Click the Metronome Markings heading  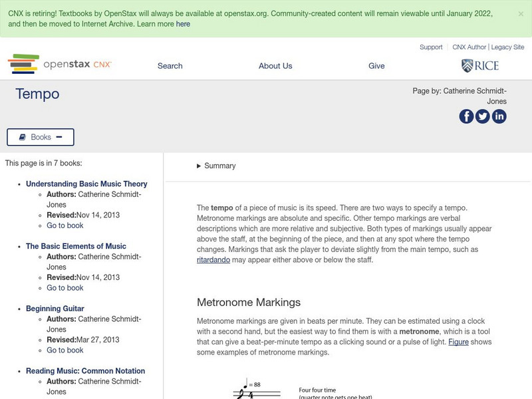[249, 303]
